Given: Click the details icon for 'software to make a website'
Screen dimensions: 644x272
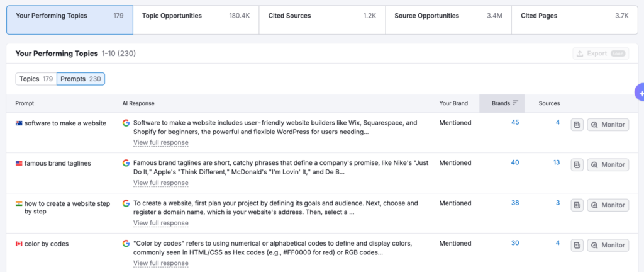Looking at the screenshot, I should [577, 125].
